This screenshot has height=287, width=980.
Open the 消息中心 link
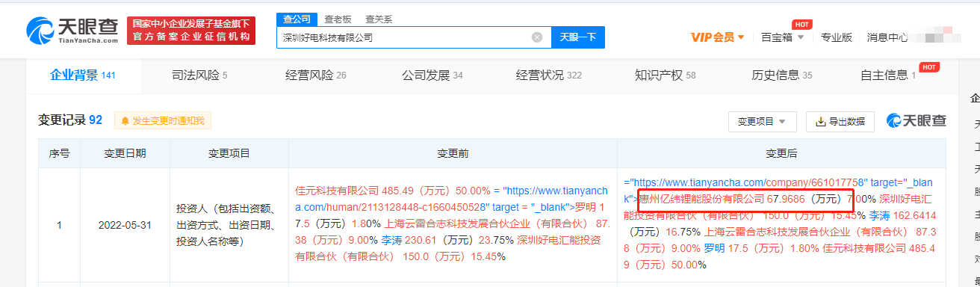pos(887,37)
